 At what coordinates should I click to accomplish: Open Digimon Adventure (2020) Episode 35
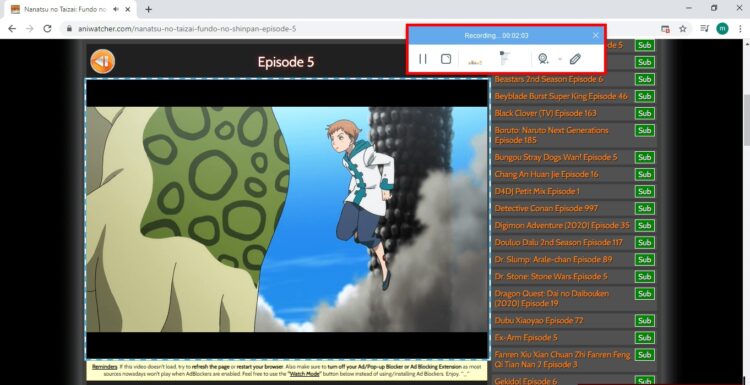pos(562,225)
